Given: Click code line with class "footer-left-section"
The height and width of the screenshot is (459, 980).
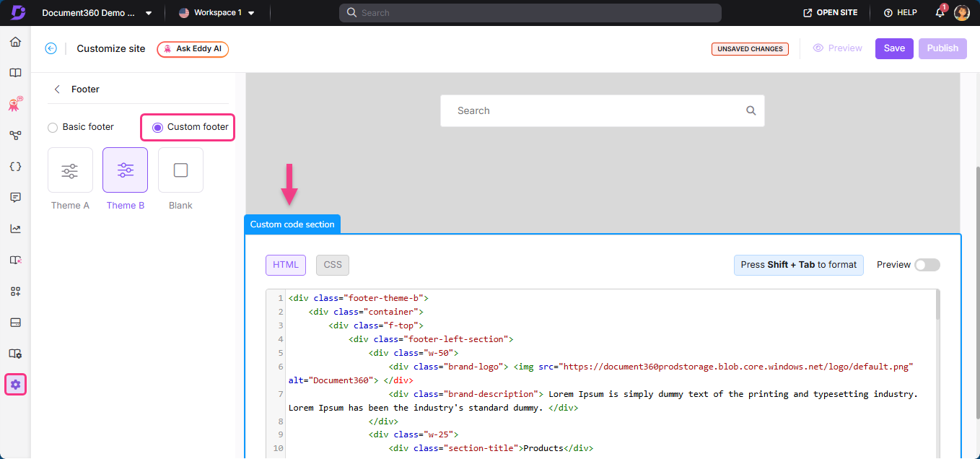Looking at the screenshot, I should (431, 339).
